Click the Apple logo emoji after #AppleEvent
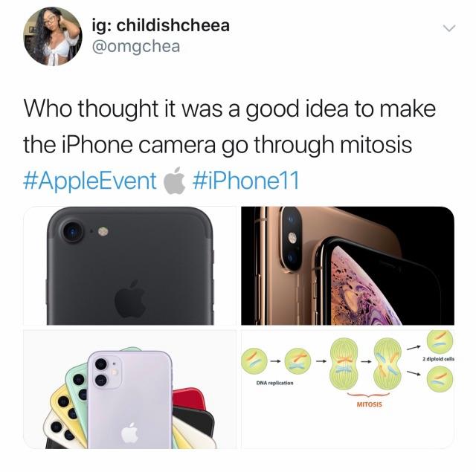476x472 pixels. coord(175,181)
